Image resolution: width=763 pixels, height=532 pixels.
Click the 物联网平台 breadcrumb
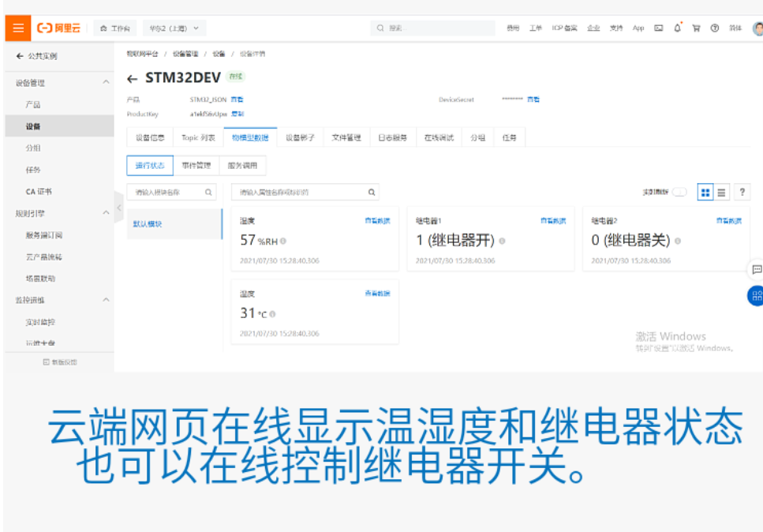pos(142,54)
